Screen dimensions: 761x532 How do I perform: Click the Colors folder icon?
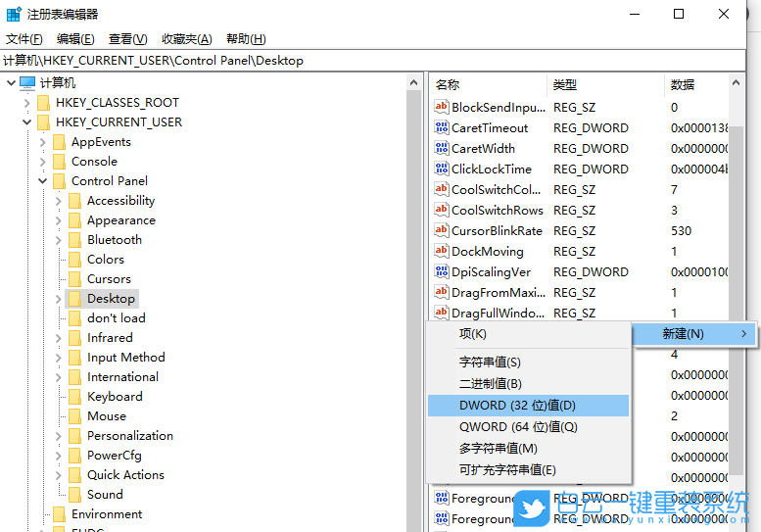pos(74,260)
